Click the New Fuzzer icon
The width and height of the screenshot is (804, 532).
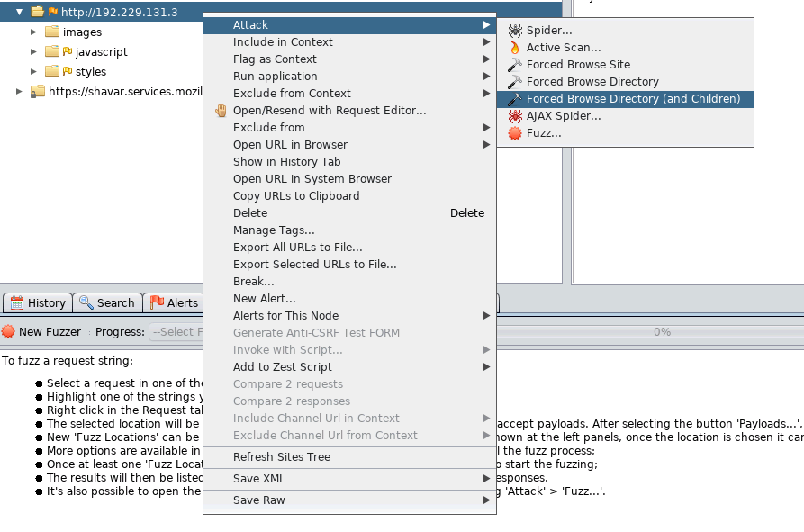(9, 331)
